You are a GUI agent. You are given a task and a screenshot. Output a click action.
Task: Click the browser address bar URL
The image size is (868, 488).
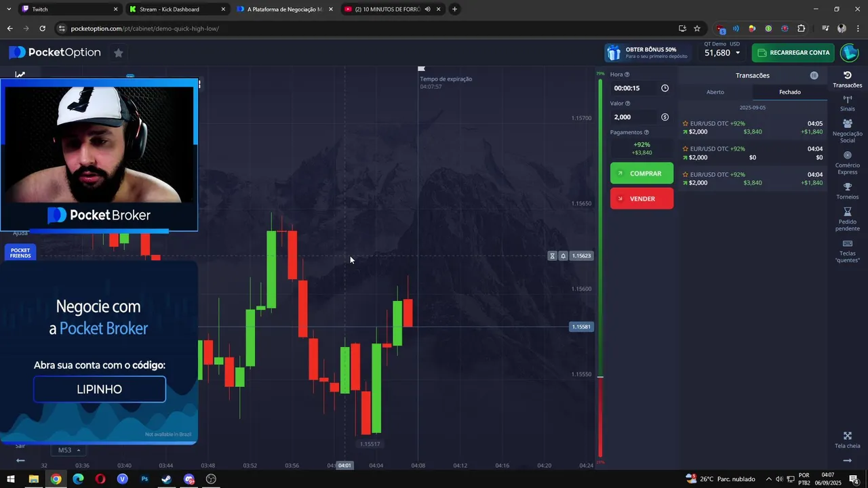[144, 28]
